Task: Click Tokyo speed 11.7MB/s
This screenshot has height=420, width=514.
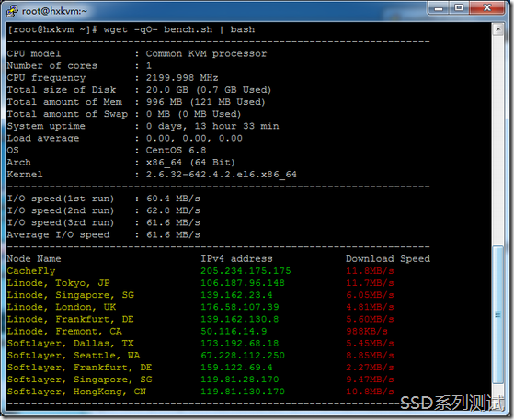Action: (370, 283)
